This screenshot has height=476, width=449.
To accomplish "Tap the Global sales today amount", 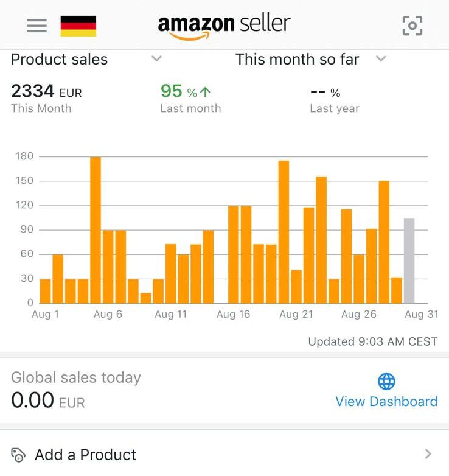I will 48,401.
